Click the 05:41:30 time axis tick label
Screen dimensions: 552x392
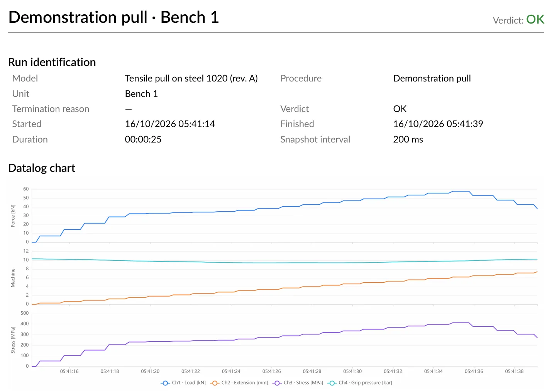(352, 372)
